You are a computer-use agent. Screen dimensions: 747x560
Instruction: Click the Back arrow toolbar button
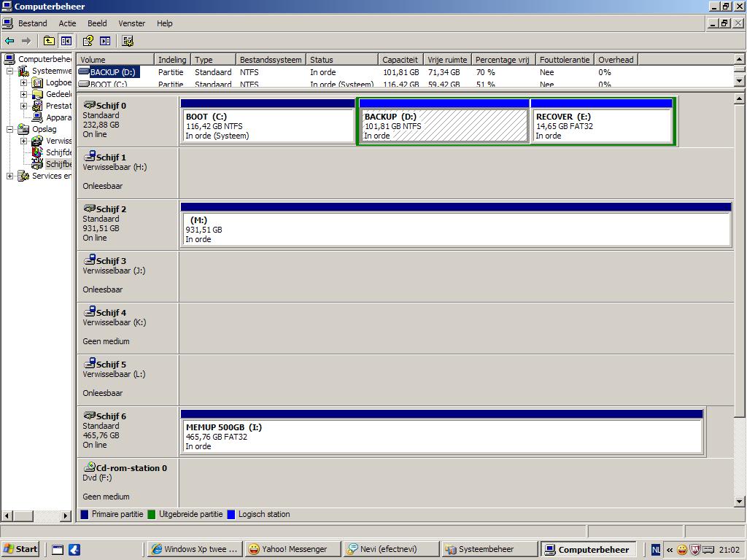[x=9, y=41]
